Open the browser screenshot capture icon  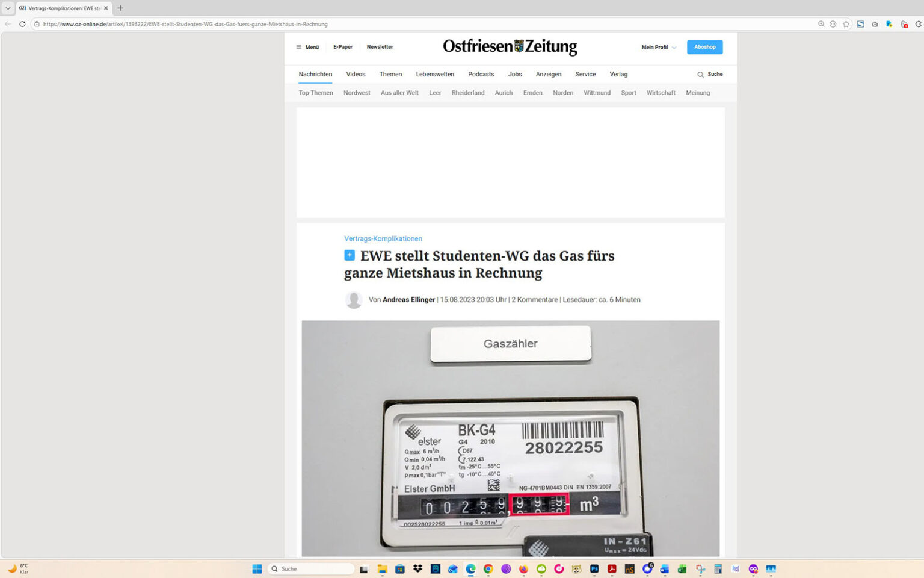875,24
